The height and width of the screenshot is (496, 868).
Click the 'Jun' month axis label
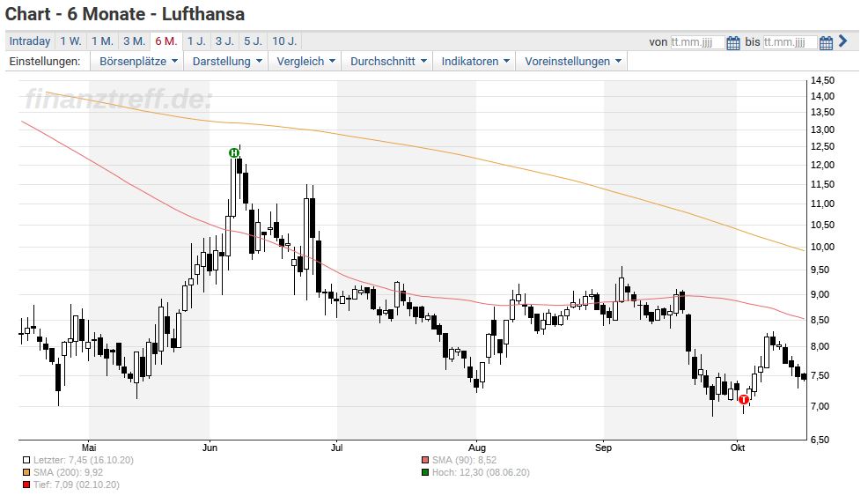210,448
